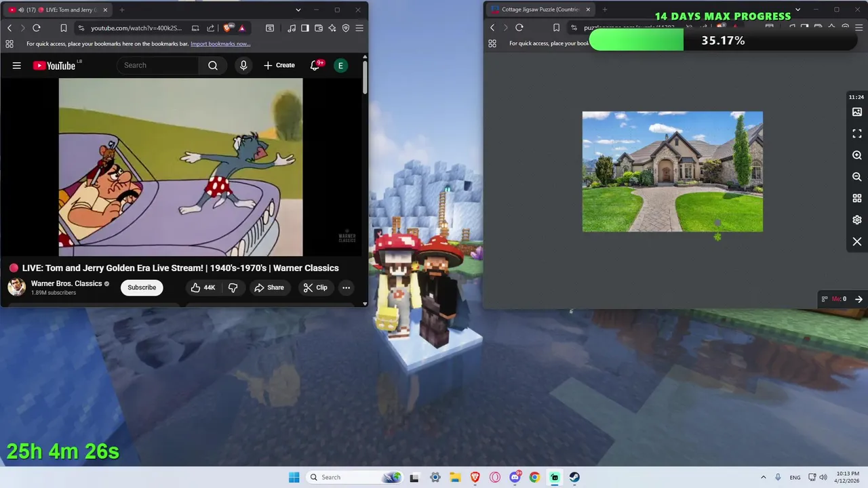Zoom out on the jigsaw puzzle
This screenshot has width=868, height=488.
tap(857, 177)
